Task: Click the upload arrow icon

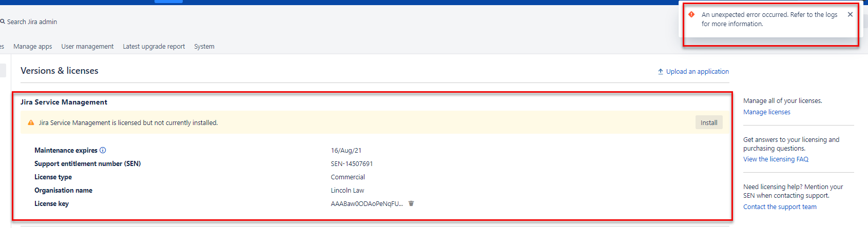Action: tap(661, 72)
